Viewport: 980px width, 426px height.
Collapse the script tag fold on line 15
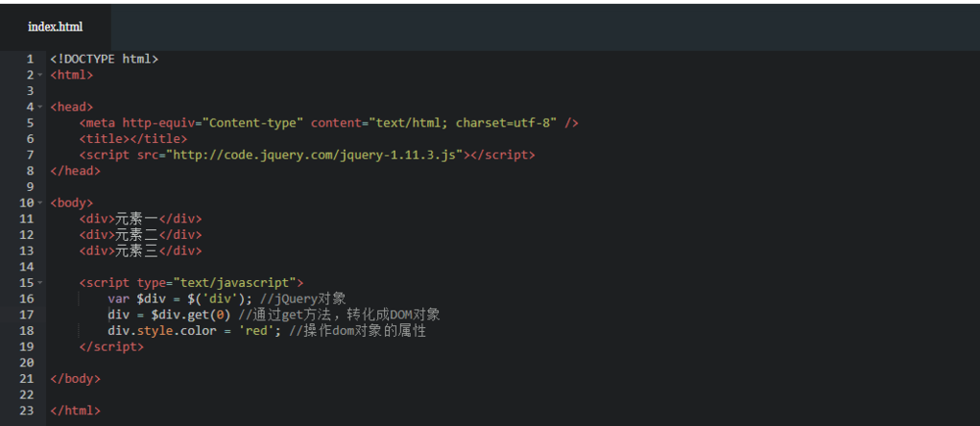(40, 283)
